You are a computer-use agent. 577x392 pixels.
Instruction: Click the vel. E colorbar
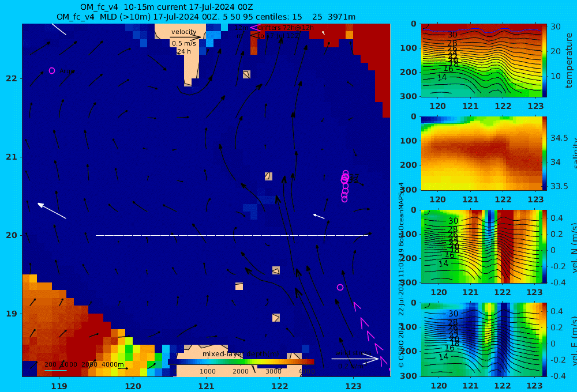point(544,340)
